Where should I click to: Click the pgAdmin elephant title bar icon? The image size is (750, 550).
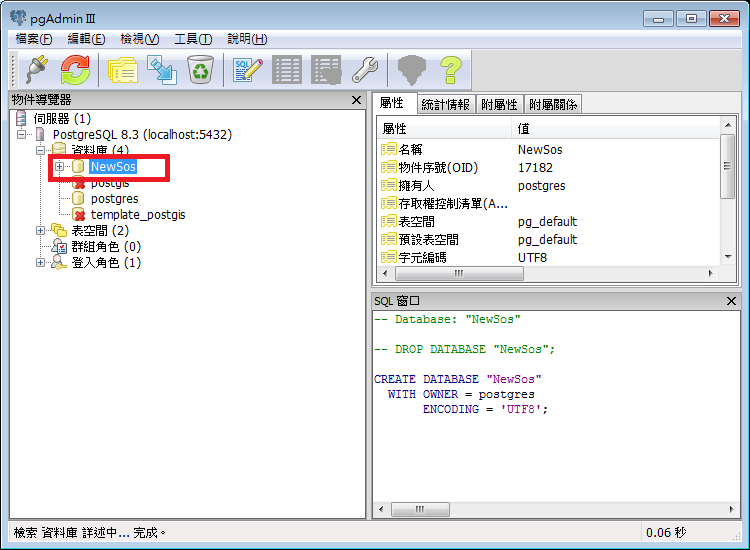click(x=18, y=18)
